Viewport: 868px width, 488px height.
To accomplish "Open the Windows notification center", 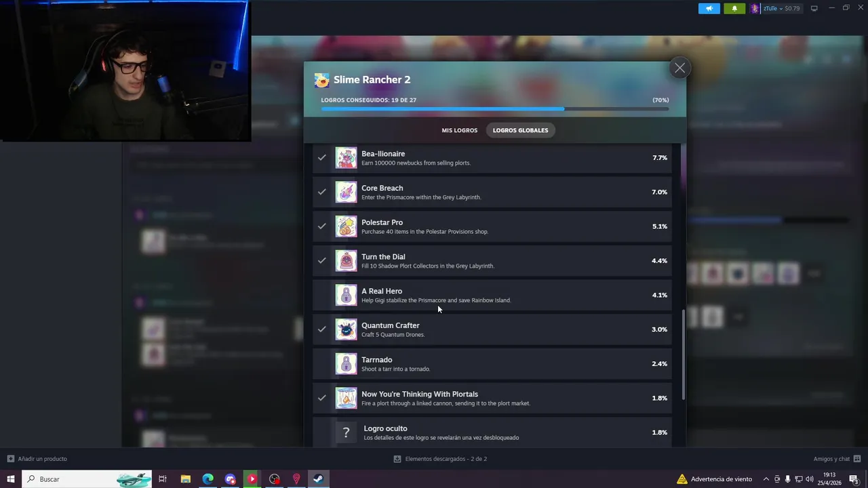I will coord(854,479).
